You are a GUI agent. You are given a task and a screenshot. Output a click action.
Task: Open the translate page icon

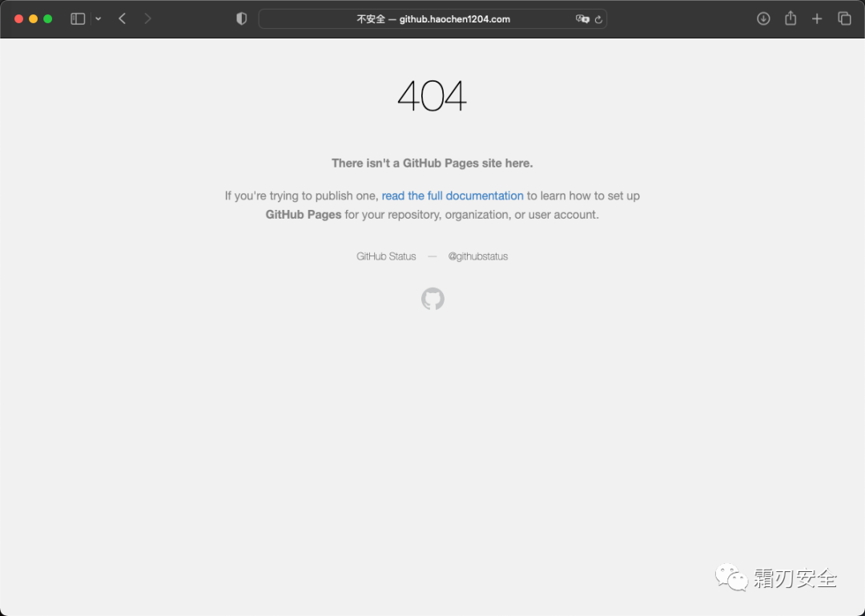point(582,18)
